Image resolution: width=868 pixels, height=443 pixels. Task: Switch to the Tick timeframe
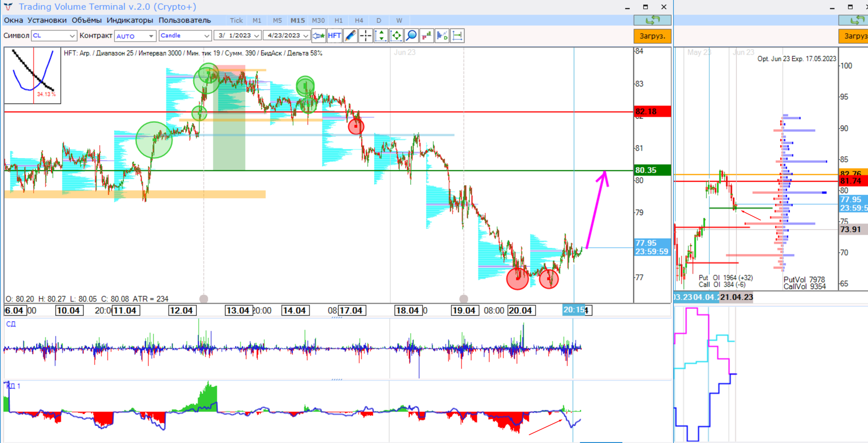(x=236, y=20)
